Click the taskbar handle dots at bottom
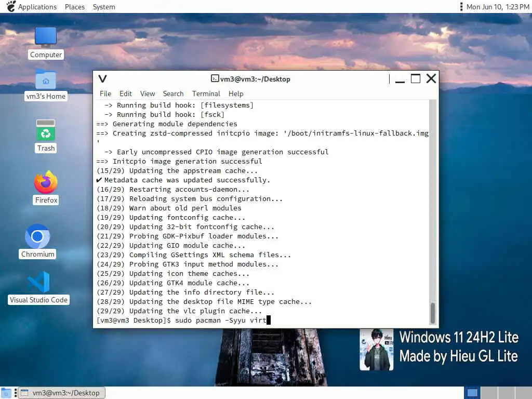The image size is (532, 399). pos(15,393)
